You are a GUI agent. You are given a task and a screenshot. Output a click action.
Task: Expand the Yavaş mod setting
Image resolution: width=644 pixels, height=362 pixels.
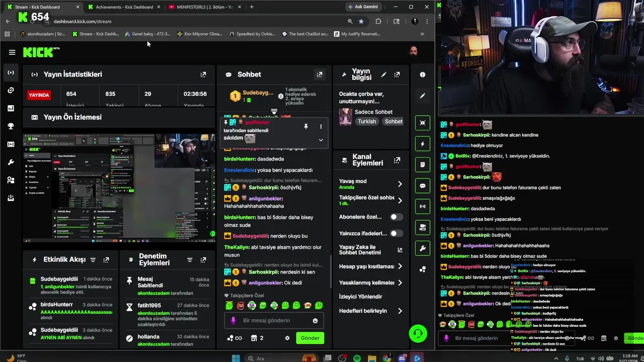(x=371, y=184)
